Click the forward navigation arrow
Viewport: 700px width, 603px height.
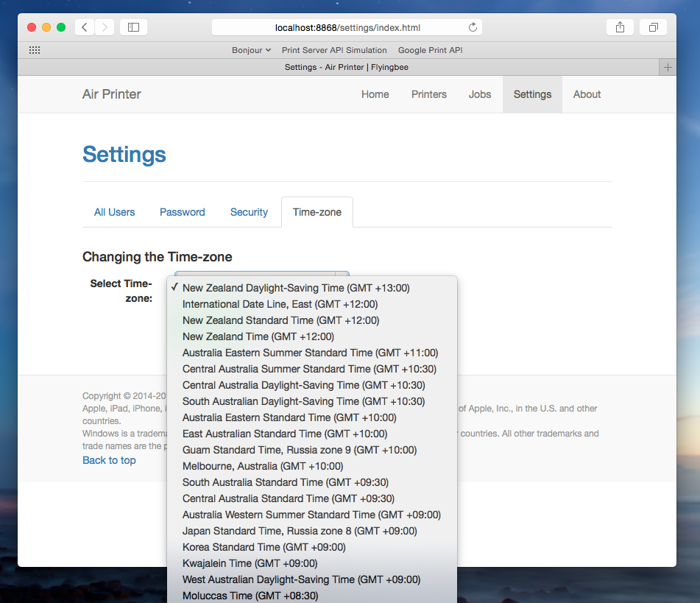pos(105,27)
